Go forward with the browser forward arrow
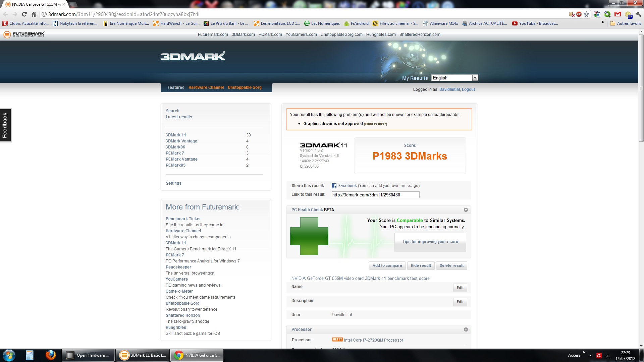The height and width of the screenshot is (362, 644). (15, 14)
